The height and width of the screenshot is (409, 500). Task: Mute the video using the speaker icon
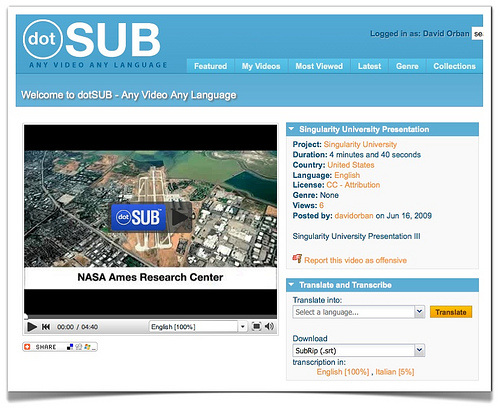(x=269, y=326)
